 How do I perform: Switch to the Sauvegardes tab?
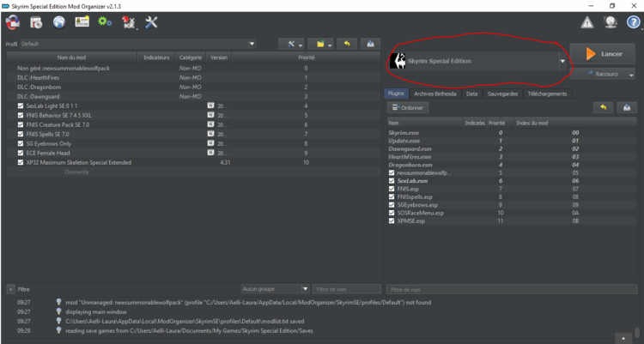coord(502,94)
